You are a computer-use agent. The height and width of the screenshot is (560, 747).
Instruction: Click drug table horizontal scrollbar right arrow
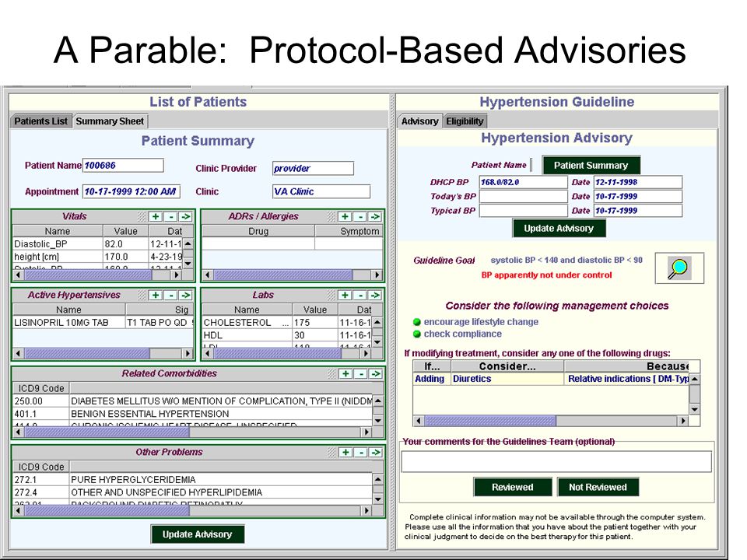tap(683, 421)
